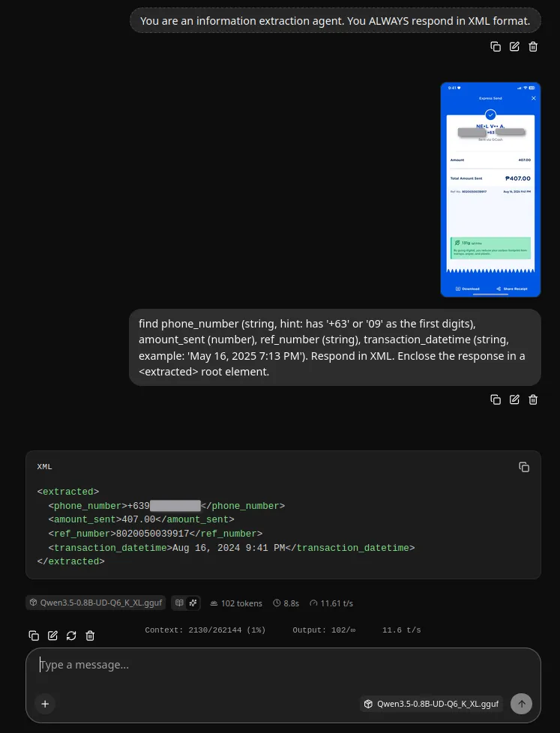Viewport: 560px width, 733px height.
Task: Regenerate the assistant response
Action: coord(71,636)
